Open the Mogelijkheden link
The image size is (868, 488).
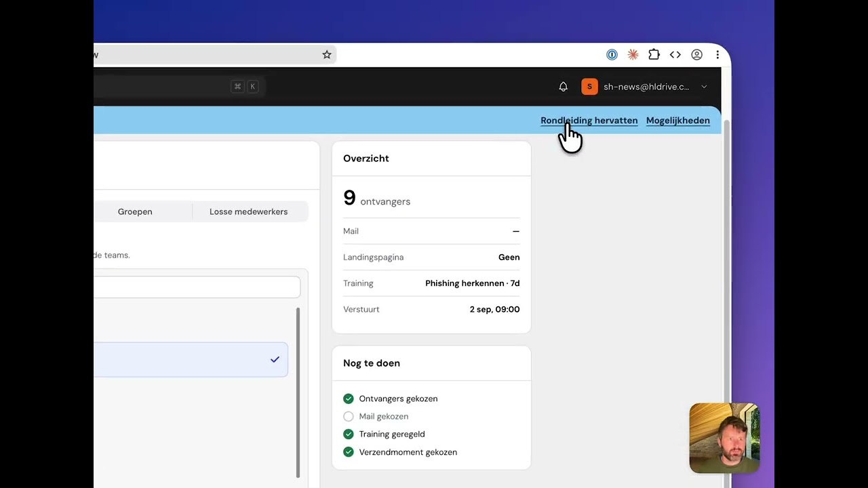point(678,121)
